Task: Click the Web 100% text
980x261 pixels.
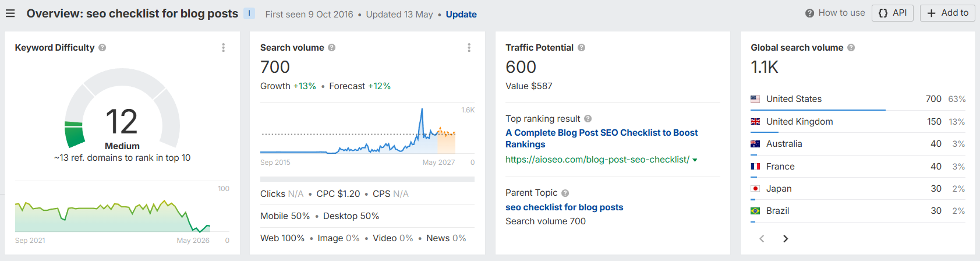Action: (x=282, y=238)
